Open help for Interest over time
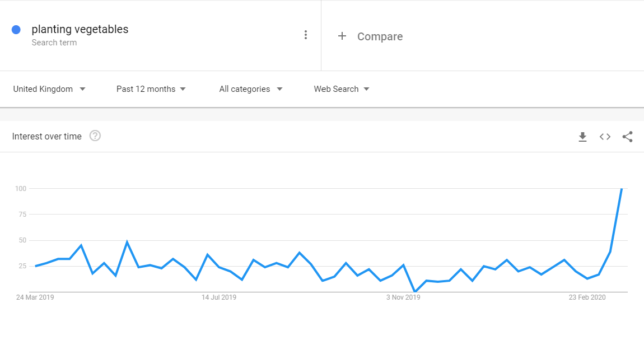The width and height of the screenshot is (644, 340). tap(95, 136)
